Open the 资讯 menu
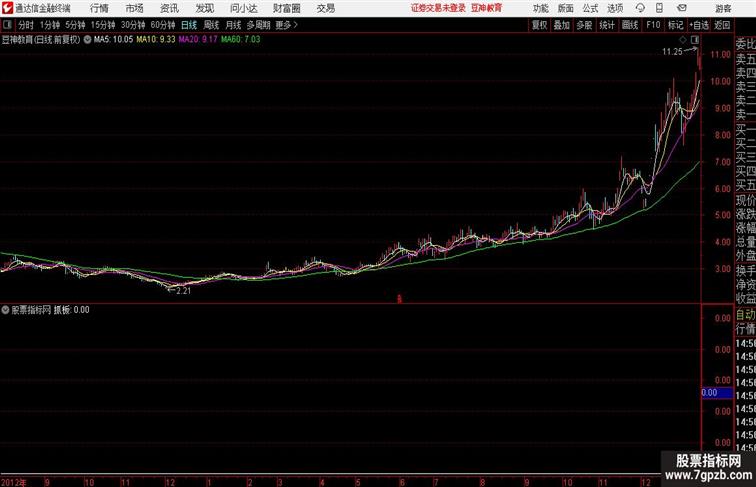The width and height of the screenshot is (756, 487). coord(169,8)
